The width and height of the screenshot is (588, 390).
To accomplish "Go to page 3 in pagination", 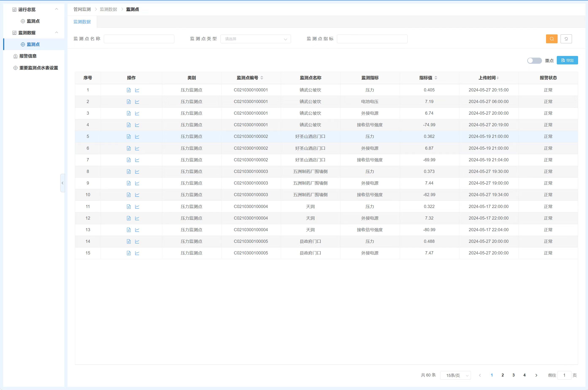I will [514, 375].
